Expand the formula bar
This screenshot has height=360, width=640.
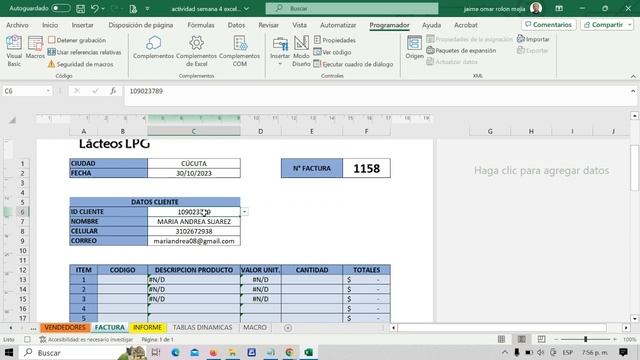633,91
